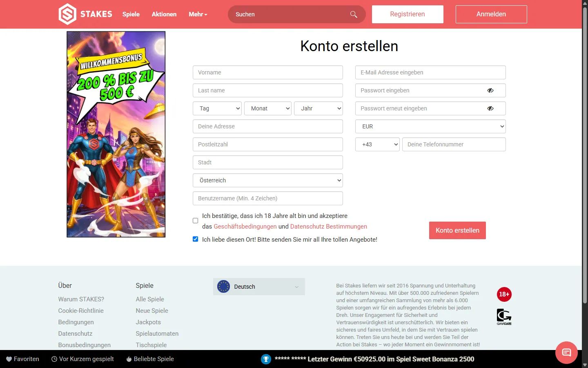588x368 pixels.
Task: Open the Österreich country dropdown
Action: 268,180
